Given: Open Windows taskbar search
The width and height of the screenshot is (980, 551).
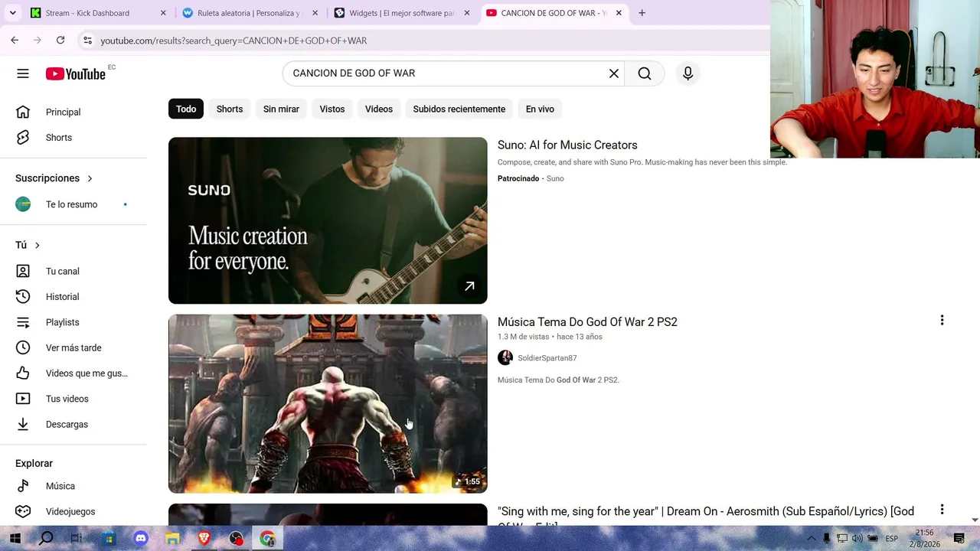Looking at the screenshot, I should (x=46, y=539).
